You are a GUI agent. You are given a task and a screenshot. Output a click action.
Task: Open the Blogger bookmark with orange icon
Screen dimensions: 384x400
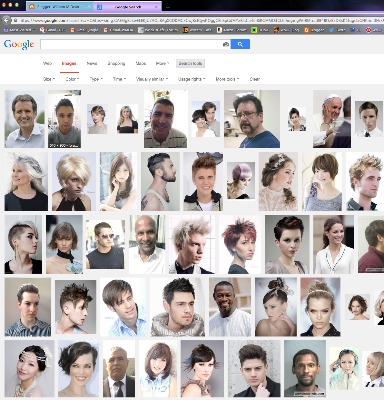[314, 30]
